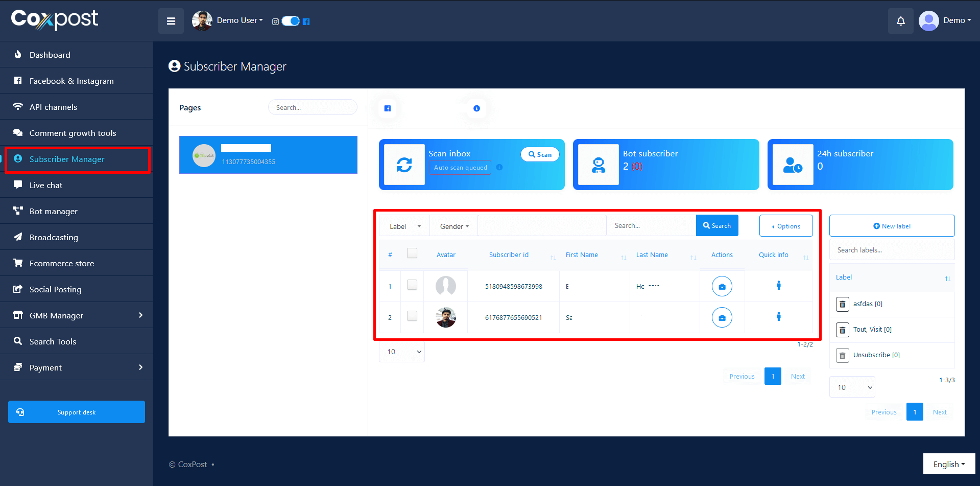Click the Bot subscriber robot icon
The width and height of the screenshot is (980, 486).
pyautogui.click(x=598, y=165)
